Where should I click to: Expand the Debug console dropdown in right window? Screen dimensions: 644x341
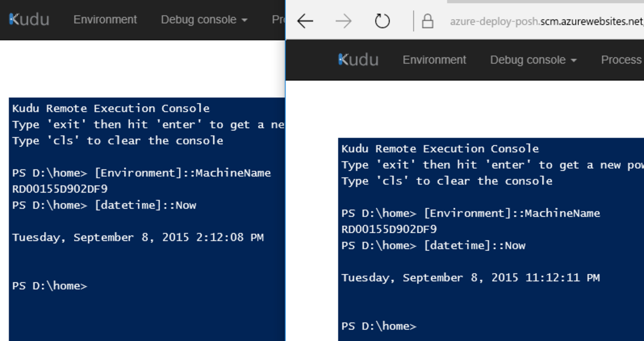[533, 60]
